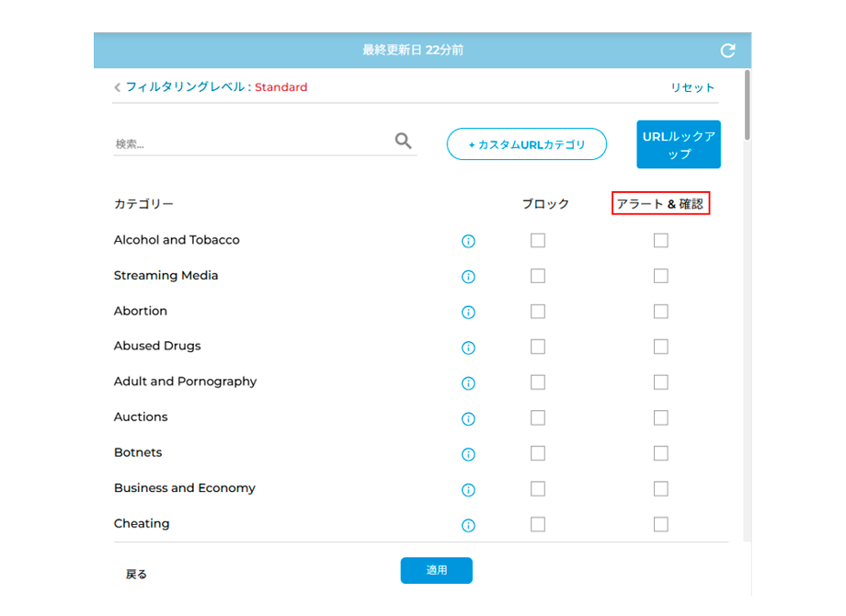This screenshot has width=846, height=616.
Task: Enable alert checkbox for Streaming Media
Action: [x=661, y=276]
